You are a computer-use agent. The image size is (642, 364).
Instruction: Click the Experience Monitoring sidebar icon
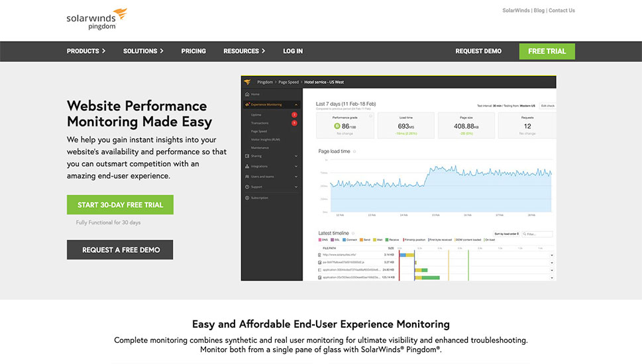[247, 105]
